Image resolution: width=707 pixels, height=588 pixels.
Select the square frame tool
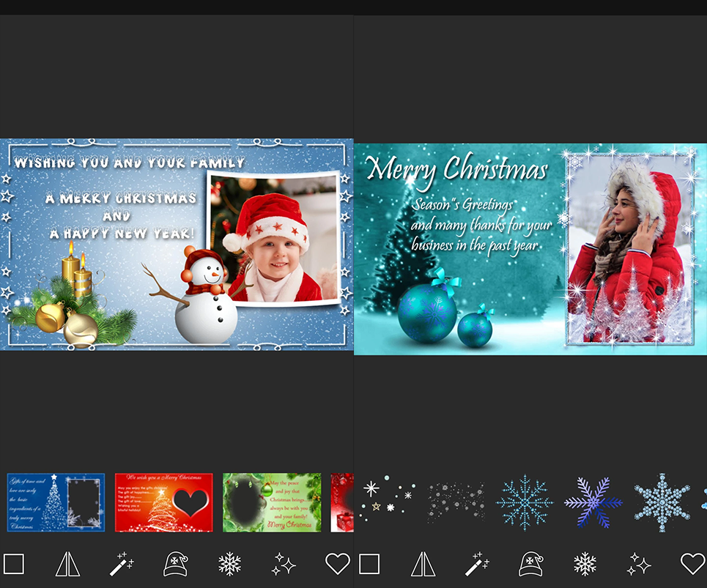14,563
